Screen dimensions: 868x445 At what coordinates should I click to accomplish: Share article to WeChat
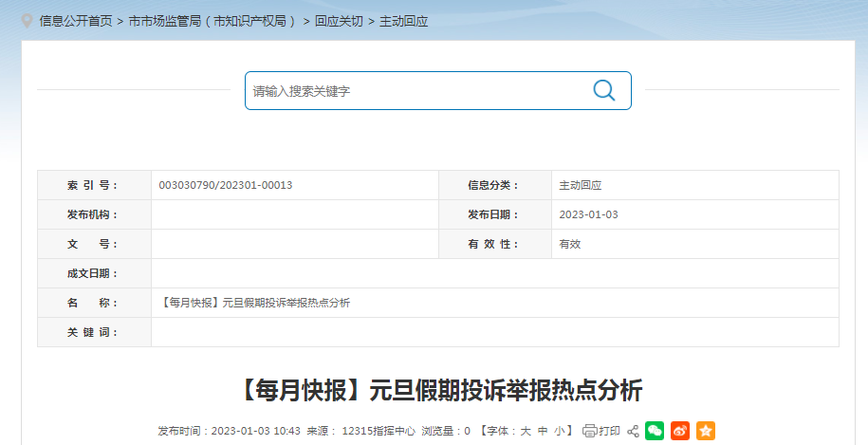click(x=655, y=431)
